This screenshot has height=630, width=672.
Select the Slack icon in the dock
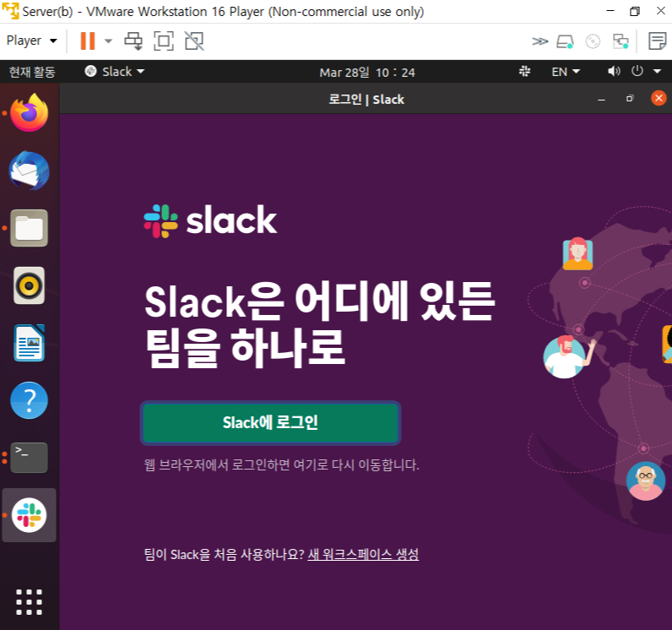(x=30, y=515)
